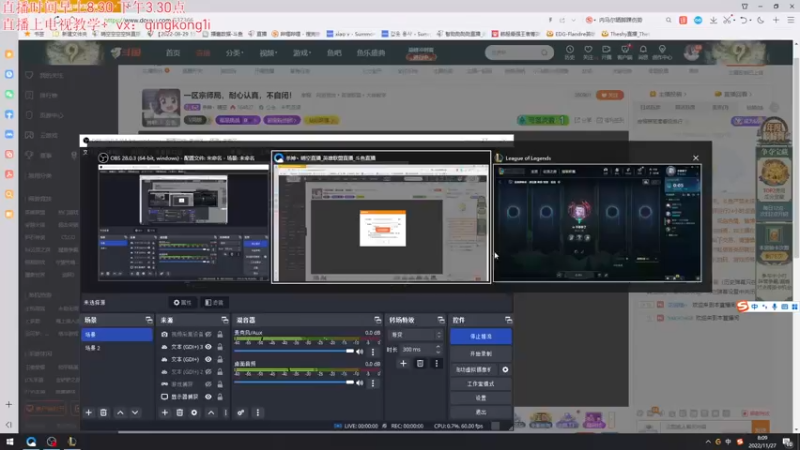The image size is (800, 450).
Task: Open advanced audio properties gears in mixer
Action: click(241, 412)
